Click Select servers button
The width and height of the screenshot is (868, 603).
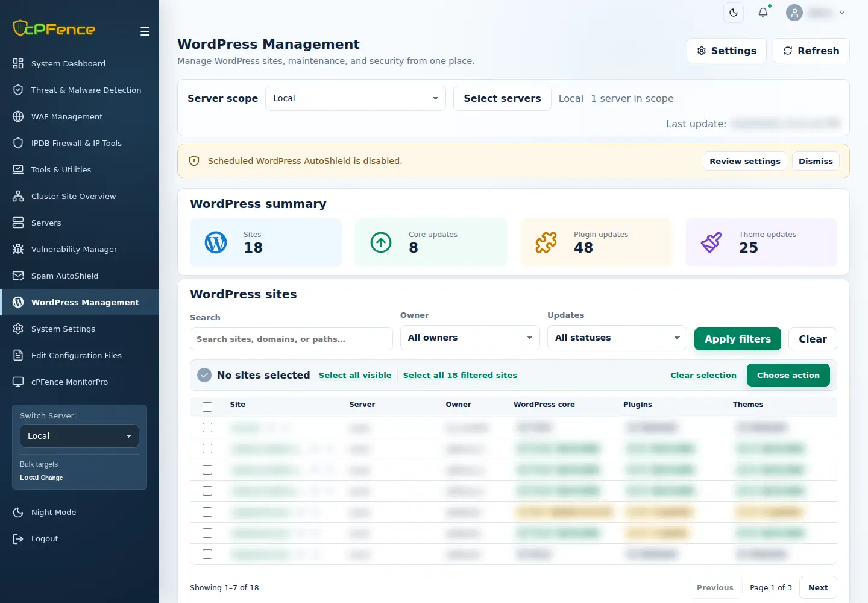502,98
